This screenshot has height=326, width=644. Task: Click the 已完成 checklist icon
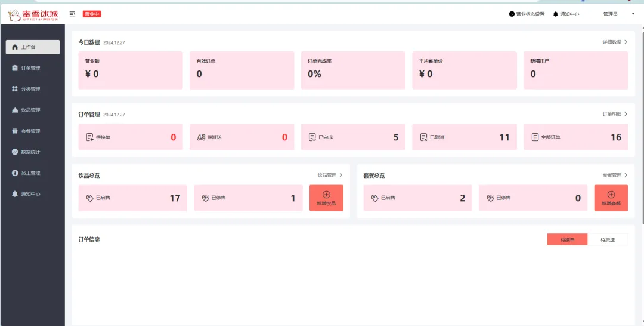312,137
